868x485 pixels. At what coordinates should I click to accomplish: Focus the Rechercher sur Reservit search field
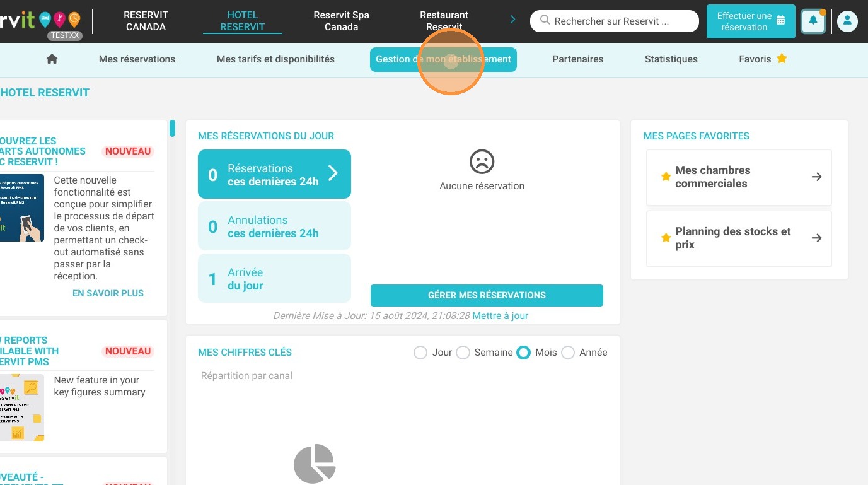(615, 21)
